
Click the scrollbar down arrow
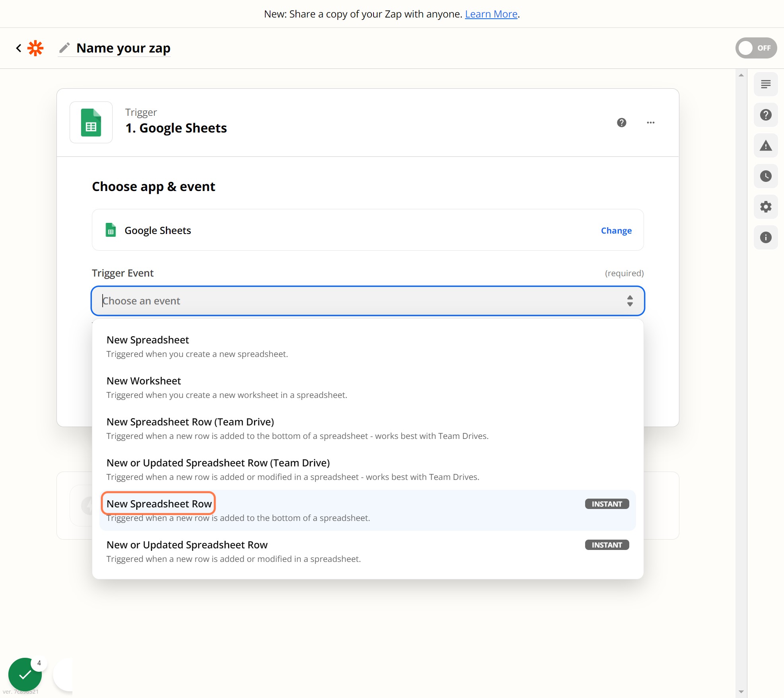tap(741, 692)
